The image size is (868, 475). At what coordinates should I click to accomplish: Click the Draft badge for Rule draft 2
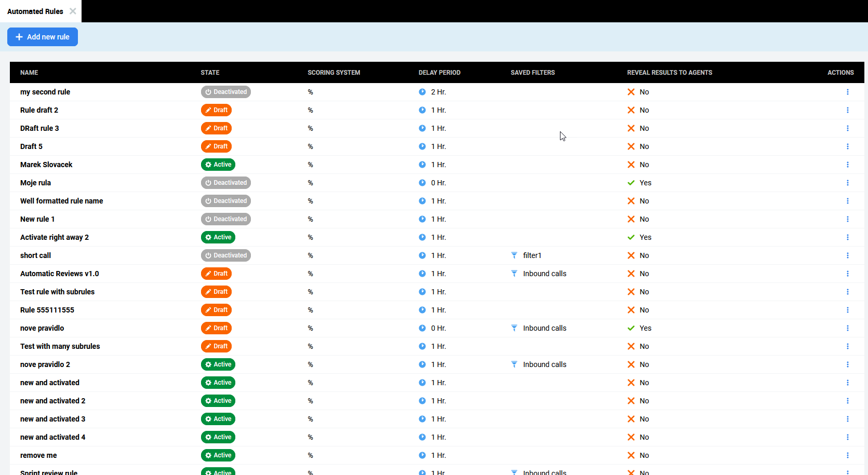(x=216, y=110)
